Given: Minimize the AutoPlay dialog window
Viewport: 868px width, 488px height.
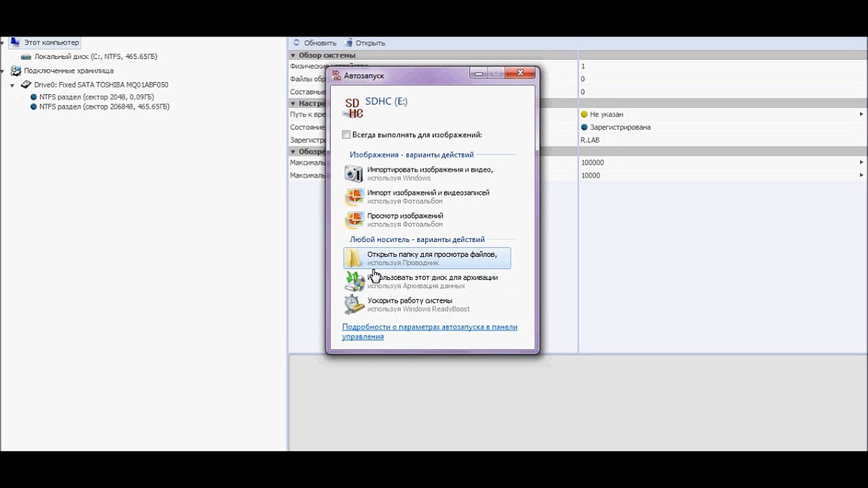Looking at the screenshot, I should point(478,73).
